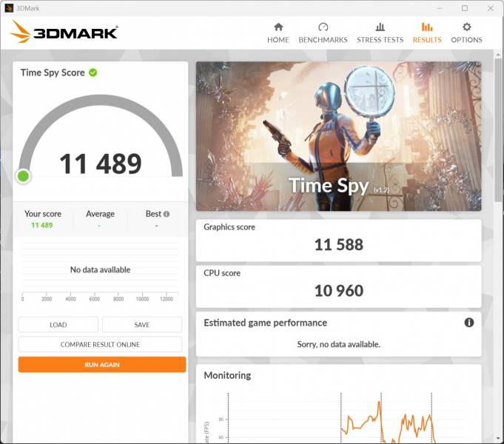The height and width of the screenshot is (444, 504).
Task: Click the Monitoring heading
Action: click(x=227, y=375)
